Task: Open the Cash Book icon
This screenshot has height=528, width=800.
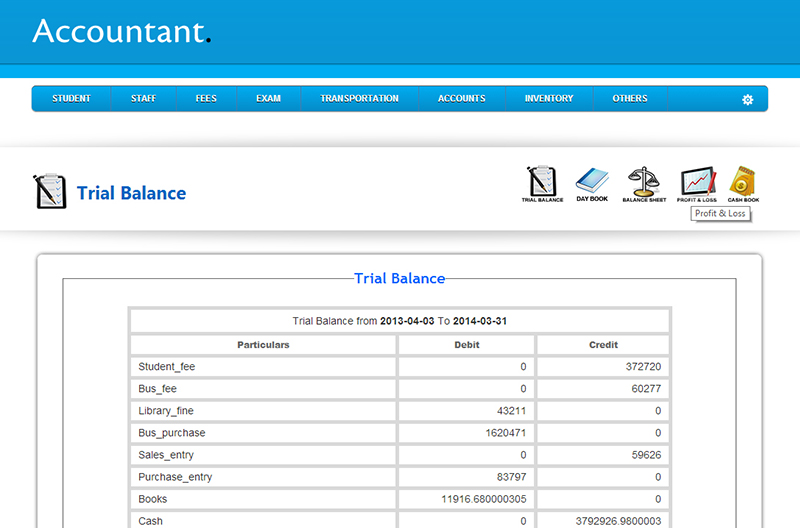Action: (743, 183)
